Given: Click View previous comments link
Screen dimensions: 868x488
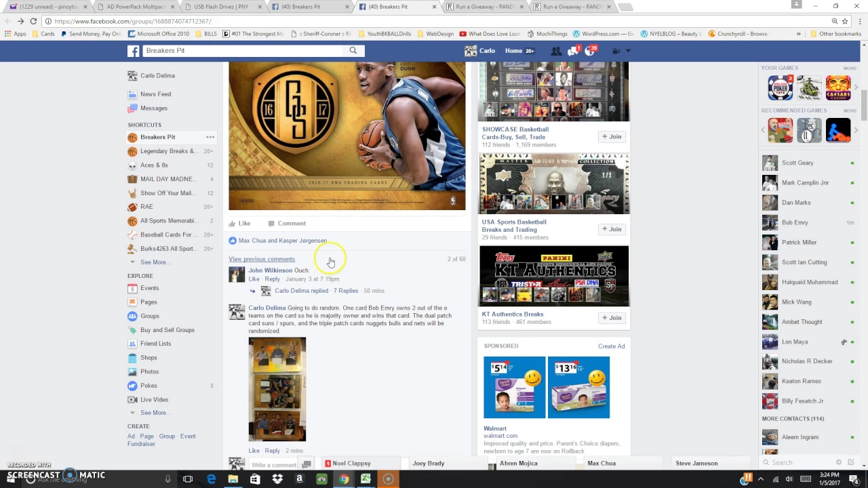Looking at the screenshot, I should pos(262,259).
